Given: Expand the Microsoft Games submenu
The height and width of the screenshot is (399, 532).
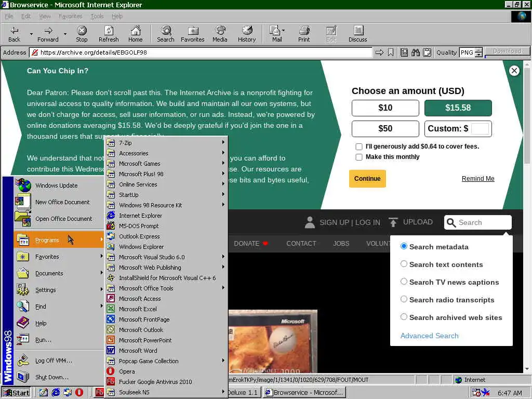Looking at the screenshot, I should [x=166, y=164].
